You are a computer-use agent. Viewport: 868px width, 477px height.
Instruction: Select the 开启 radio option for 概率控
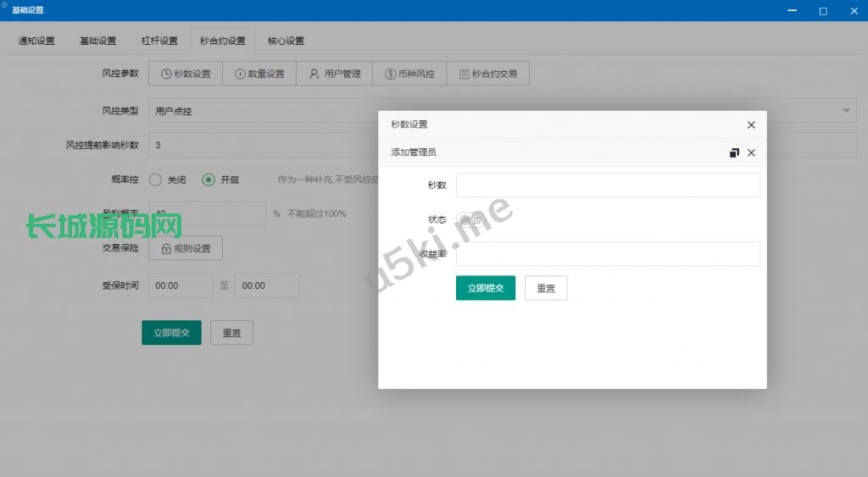[x=209, y=180]
